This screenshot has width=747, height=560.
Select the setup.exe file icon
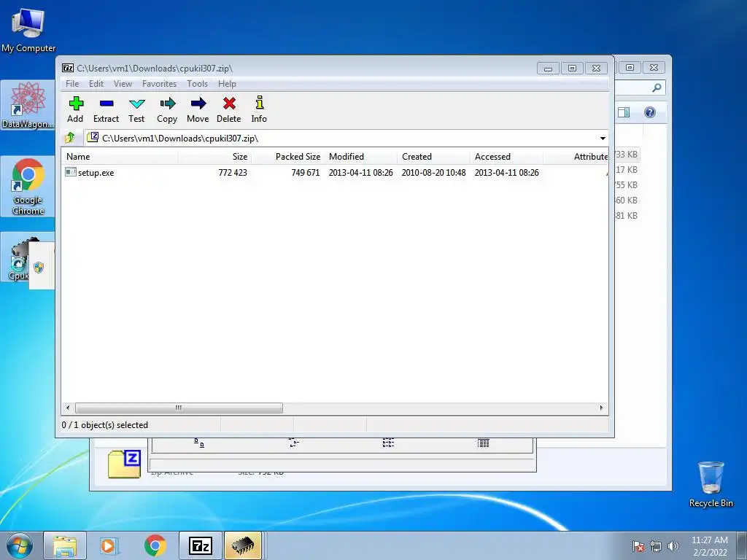(71, 172)
